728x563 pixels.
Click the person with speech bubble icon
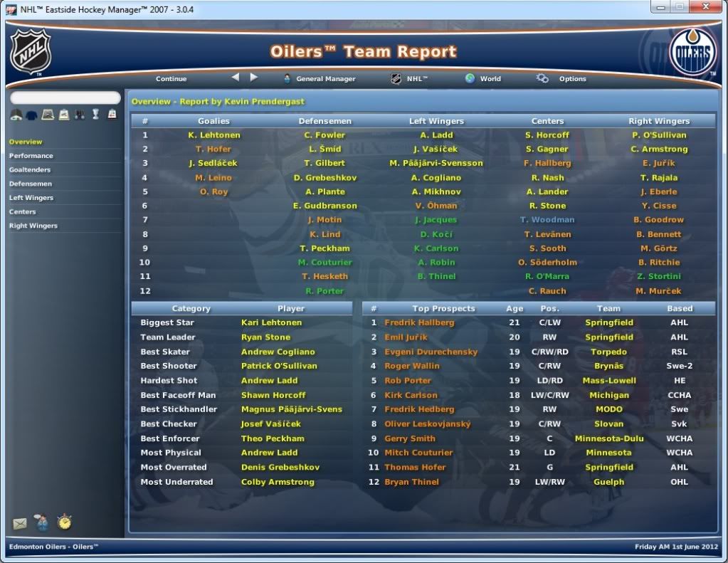(41, 522)
